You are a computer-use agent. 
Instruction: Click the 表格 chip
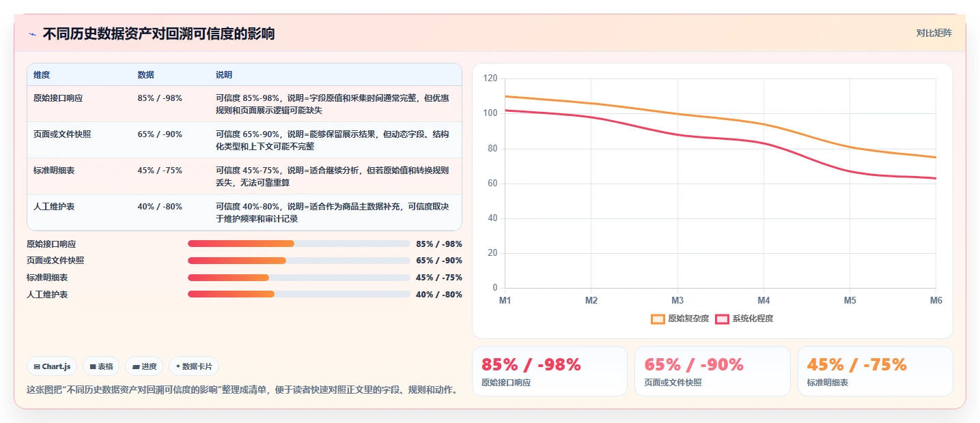(x=101, y=366)
